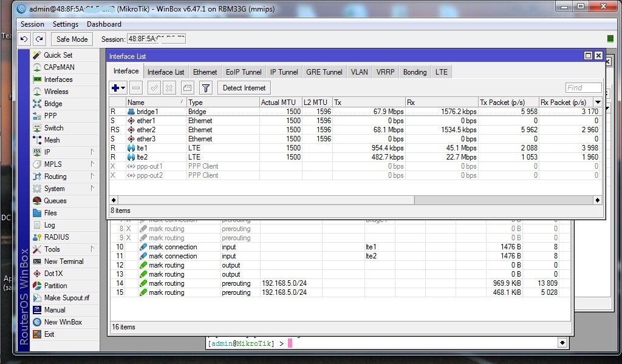Disable selected interface with X button
Screen dimensions: 622x364
pos(169,88)
